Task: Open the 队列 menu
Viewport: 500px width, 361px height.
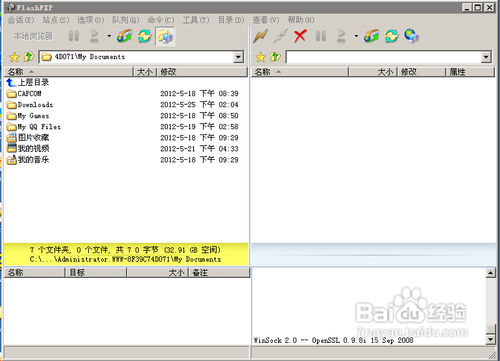Action: point(126,20)
